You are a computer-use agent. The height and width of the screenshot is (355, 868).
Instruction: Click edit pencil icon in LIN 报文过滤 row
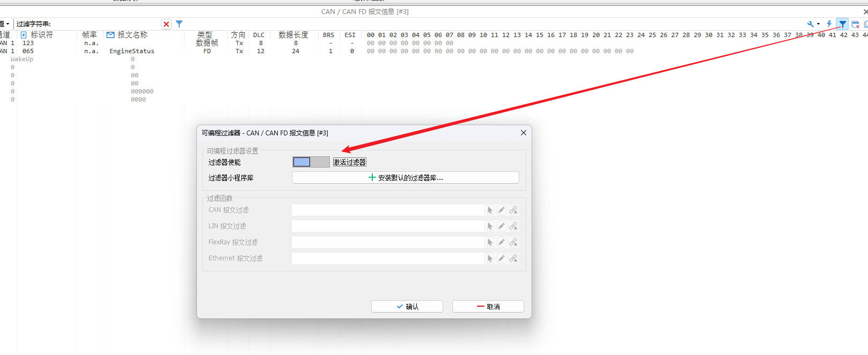coord(502,226)
